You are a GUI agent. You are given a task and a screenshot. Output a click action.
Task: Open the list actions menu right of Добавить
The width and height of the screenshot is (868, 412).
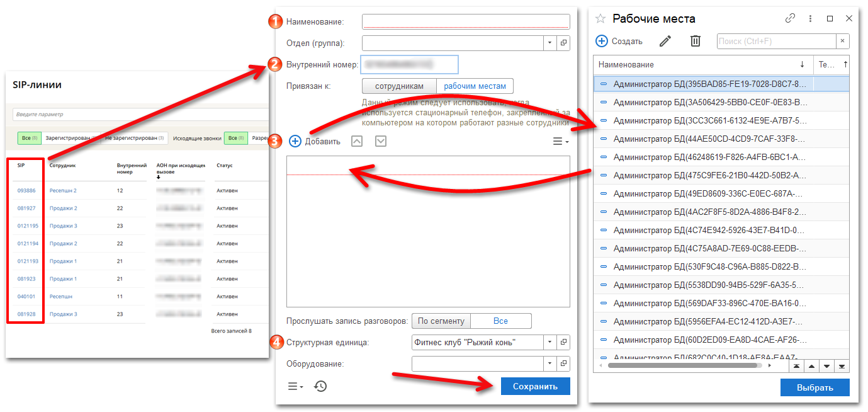point(560,141)
